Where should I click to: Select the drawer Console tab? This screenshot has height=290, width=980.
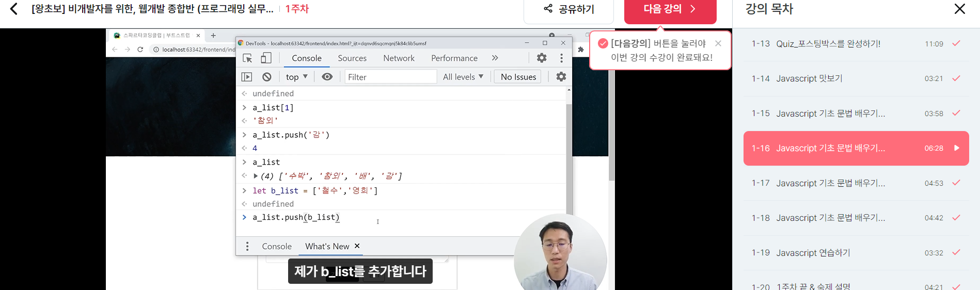point(277,246)
